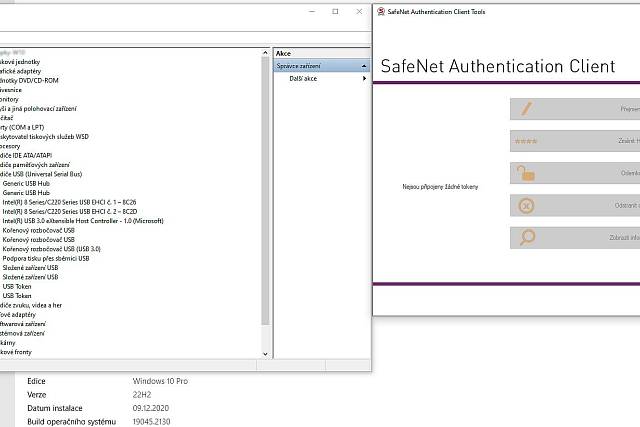Click the device list scroll up arrow
Viewport: 640px width, 427px height.
(265, 53)
